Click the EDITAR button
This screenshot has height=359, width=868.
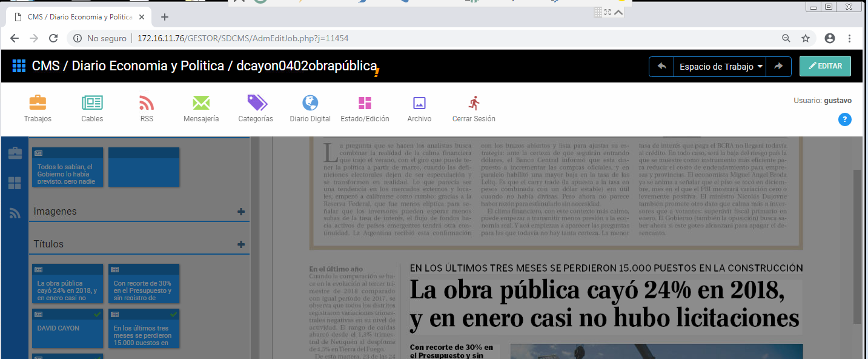tap(825, 66)
